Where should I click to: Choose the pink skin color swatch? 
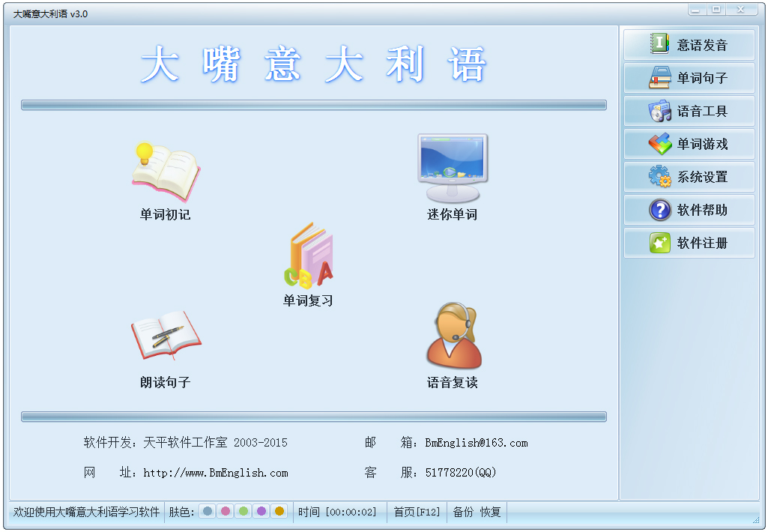(x=226, y=512)
